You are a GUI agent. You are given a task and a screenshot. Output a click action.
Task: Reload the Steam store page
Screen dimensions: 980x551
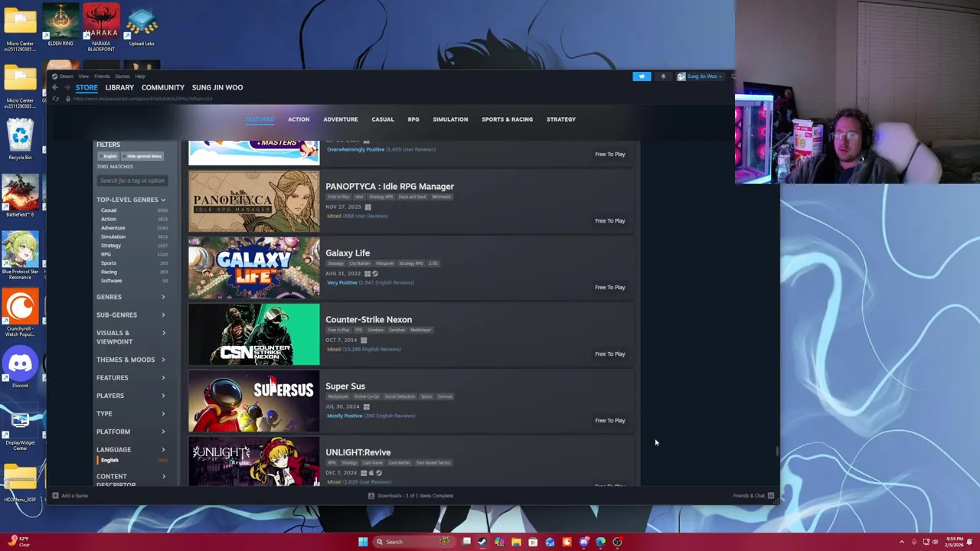pyautogui.click(x=55, y=99)
